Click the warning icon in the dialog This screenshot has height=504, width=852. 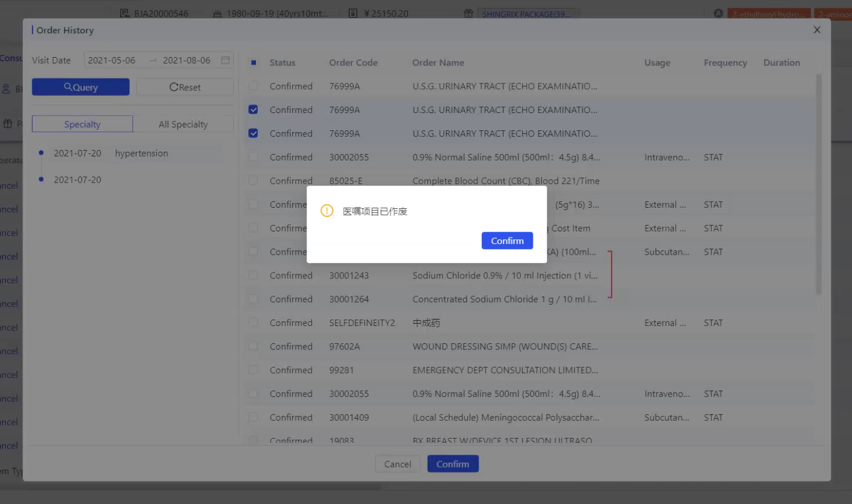point(326,210)
